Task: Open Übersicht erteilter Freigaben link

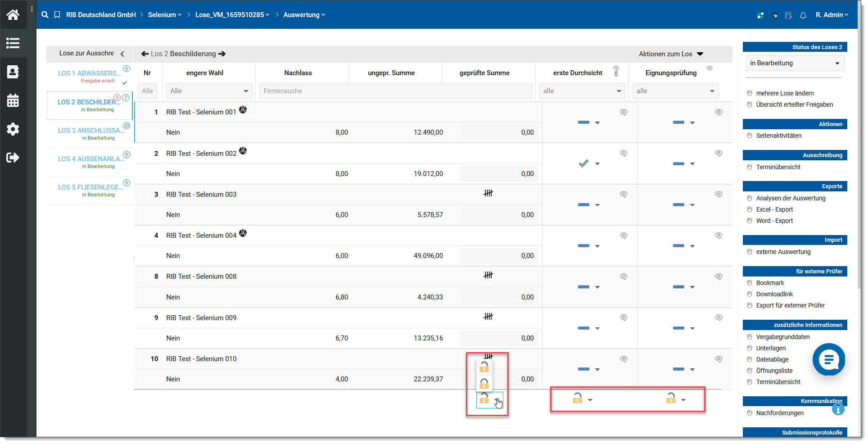Action: pyautogui.click(x=794, y=104)
